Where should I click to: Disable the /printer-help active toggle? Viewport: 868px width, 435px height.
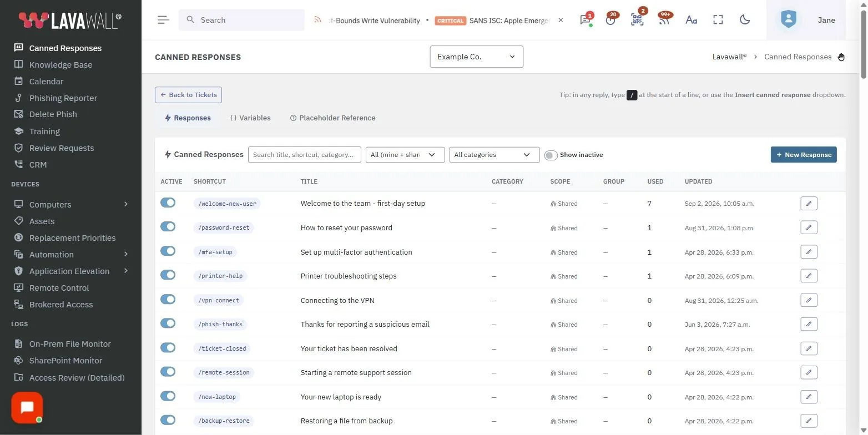pos(168,275)
